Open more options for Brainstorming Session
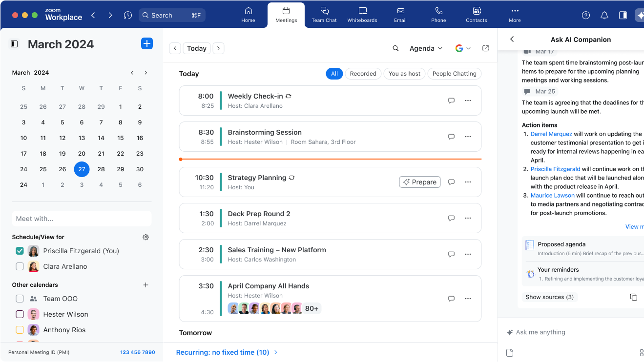This screenshot has width=644, height=362. [468, 137]
